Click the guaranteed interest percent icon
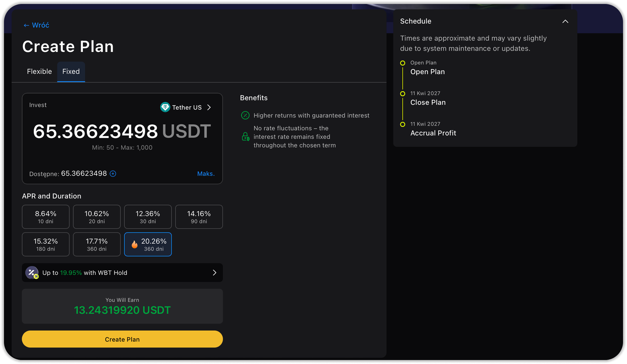 click(x=245, y=115)
